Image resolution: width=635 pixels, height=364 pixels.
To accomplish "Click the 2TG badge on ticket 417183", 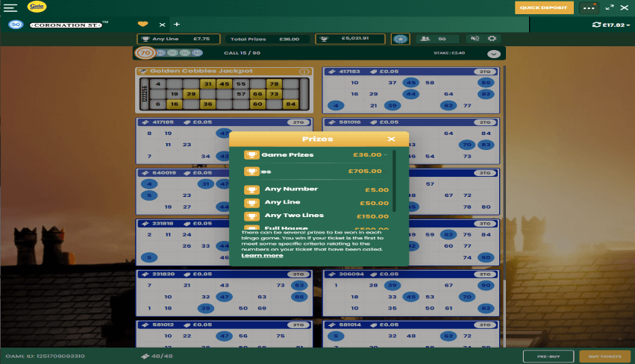I will pyautogui.click(x=485, y=72).
